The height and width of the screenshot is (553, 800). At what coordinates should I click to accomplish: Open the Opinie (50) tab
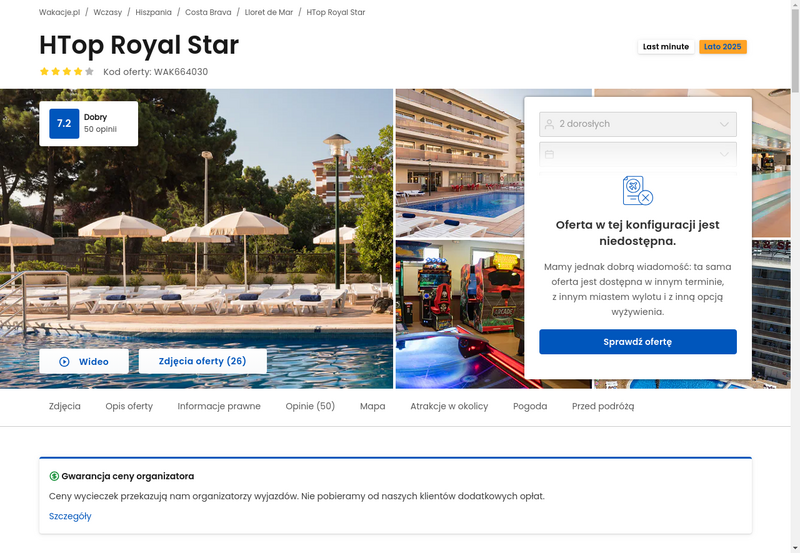click(310, 406)
